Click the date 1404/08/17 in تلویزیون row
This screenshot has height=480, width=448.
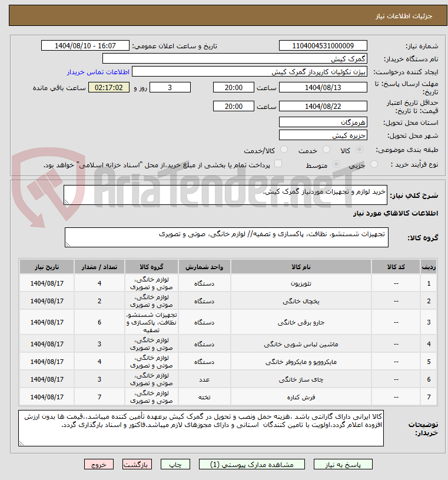point(47,283)
